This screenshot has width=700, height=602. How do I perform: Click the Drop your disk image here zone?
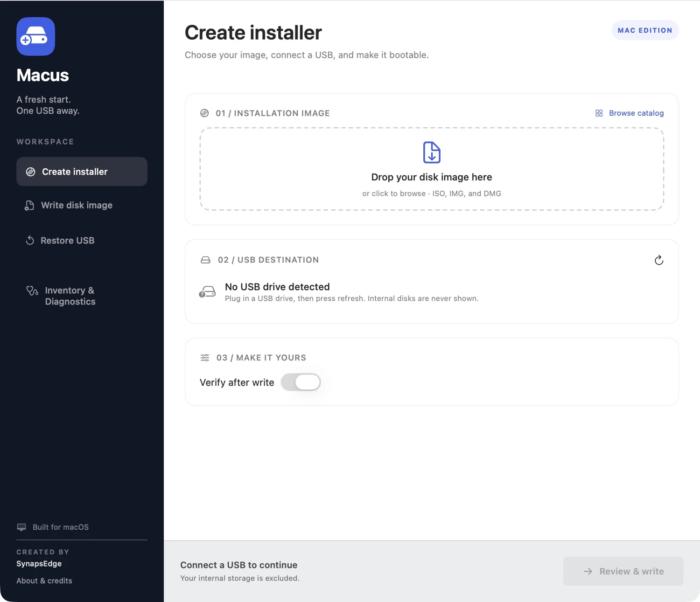tap(432, 169)
